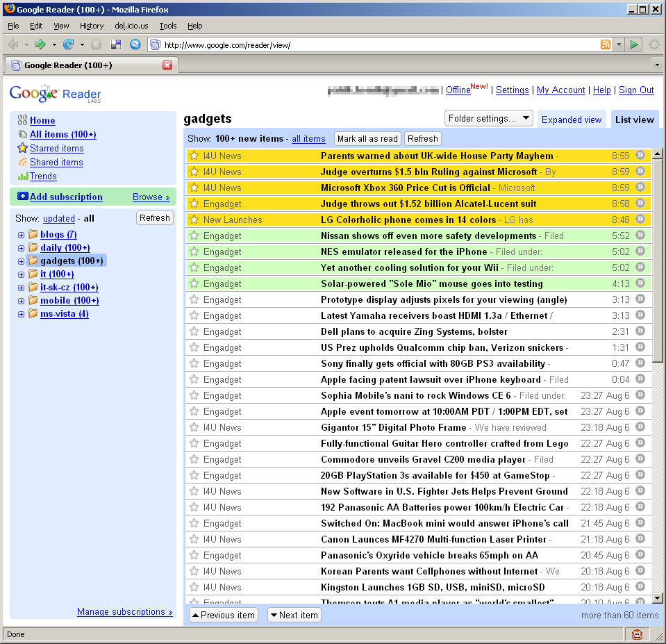This screenshot has height=644, width=666.
Task: Expand the ms-vista folder tree node
Action: tap(22, 314)
